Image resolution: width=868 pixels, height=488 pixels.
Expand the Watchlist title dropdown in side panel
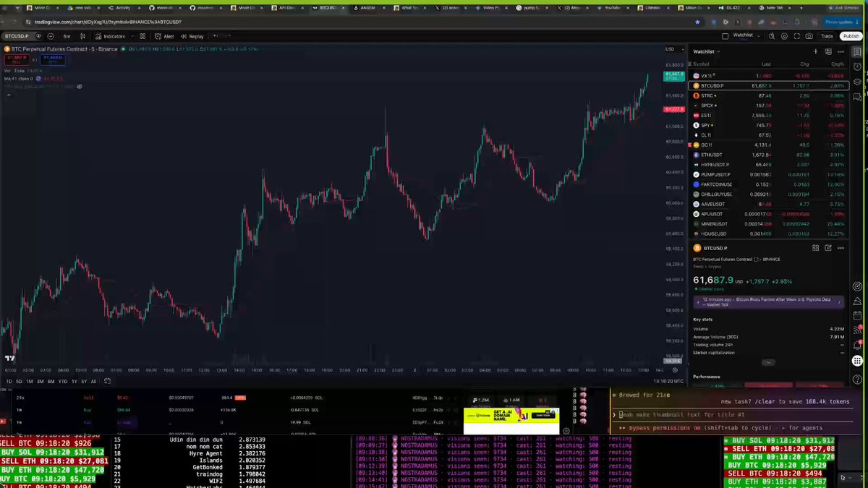click(707, 52)
